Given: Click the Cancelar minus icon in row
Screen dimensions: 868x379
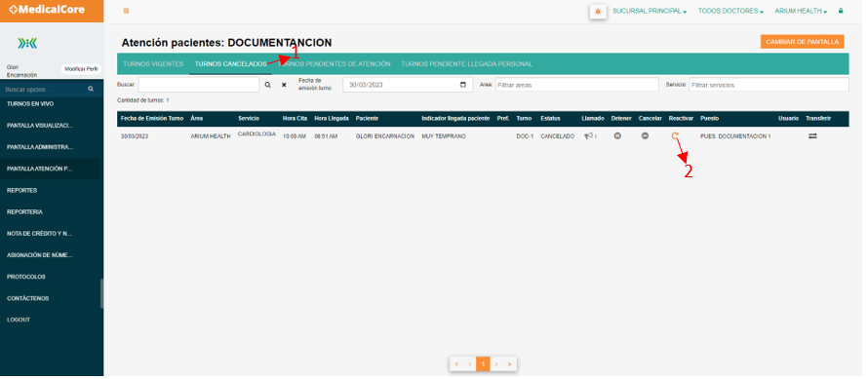Looking at the screenshot, I should pyautogui.click(x=645, y=136).
